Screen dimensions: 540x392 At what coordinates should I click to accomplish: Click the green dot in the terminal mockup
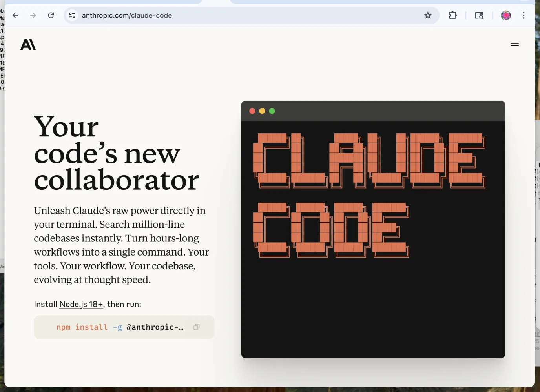[x=272, y=111]
